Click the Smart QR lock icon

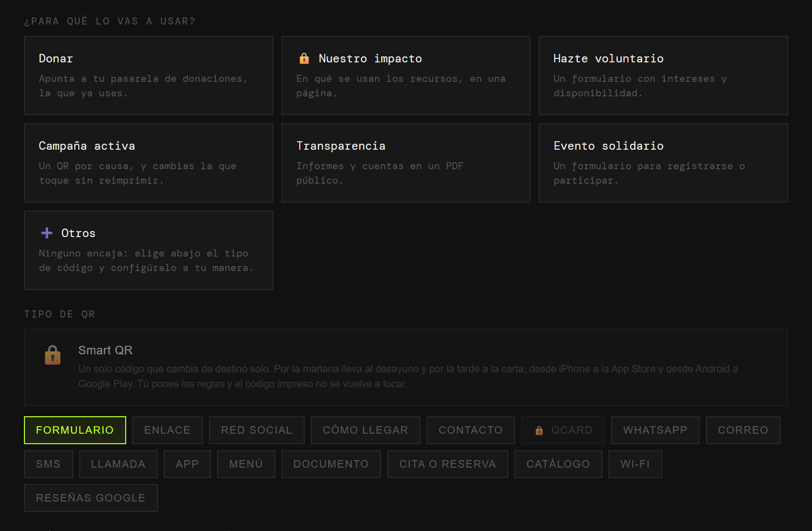(52, 355)
